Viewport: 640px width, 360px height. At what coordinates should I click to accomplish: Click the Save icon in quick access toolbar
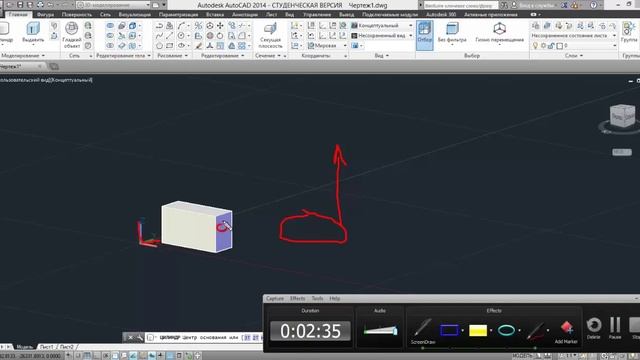(x=20, y=5)
